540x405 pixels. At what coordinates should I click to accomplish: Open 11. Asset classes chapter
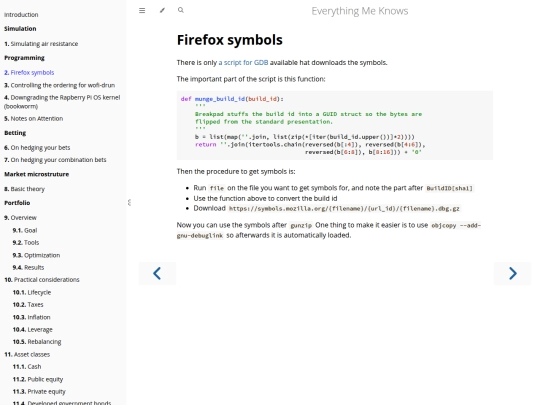click(x=27, y=354)
